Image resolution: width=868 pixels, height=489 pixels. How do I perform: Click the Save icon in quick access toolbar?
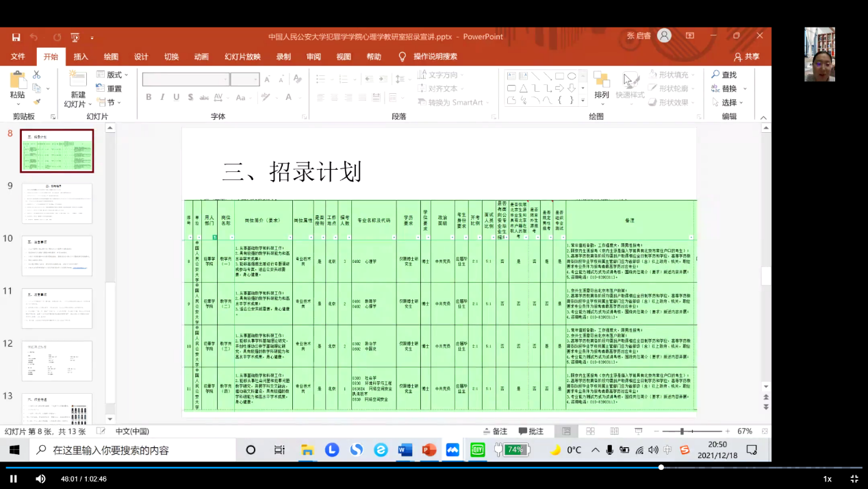click(x=16, y=37)
